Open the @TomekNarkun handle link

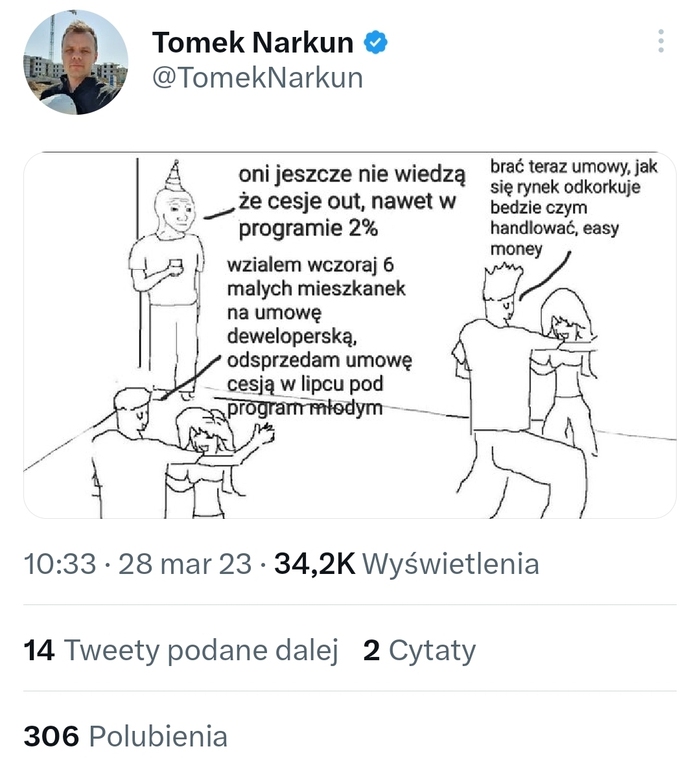pos(257,78)
